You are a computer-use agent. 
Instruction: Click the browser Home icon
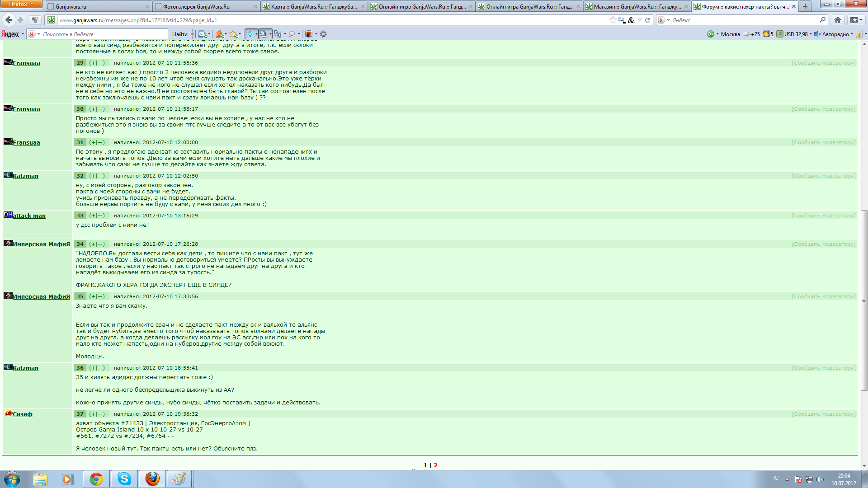[x=837, y=20]
